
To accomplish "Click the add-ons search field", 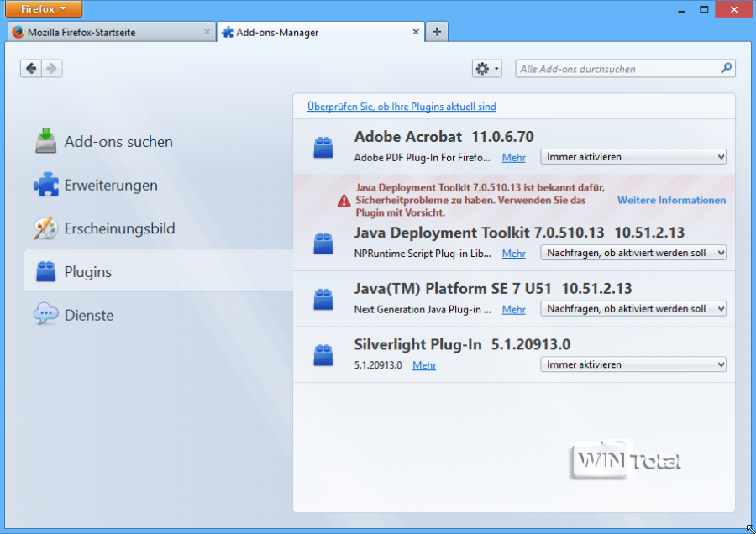I will click(x=622, y=68).
